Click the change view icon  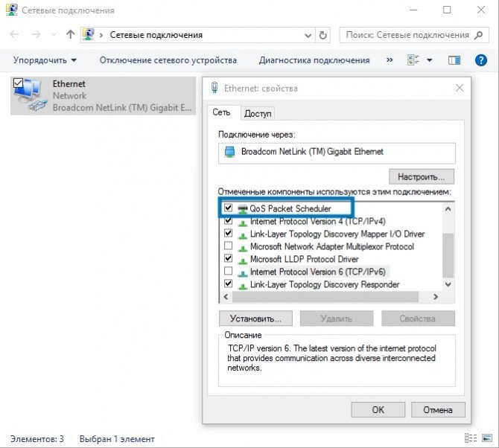[x=413, y=60]
